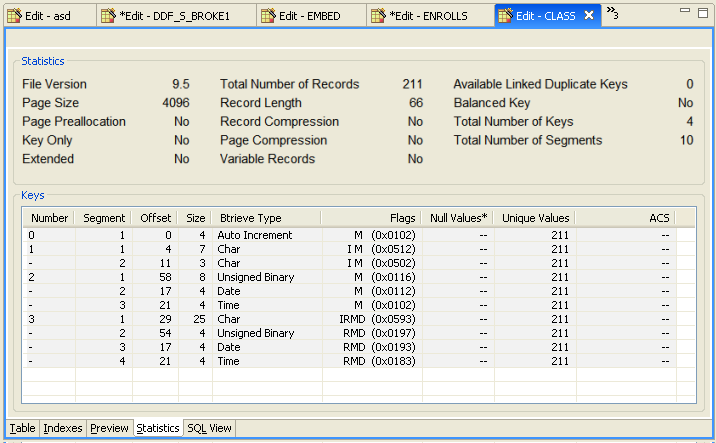Maximize the editor pane

click(704, 11)
